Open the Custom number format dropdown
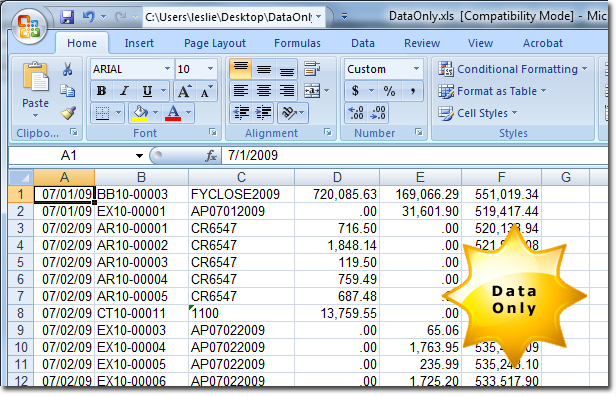616x396 pixels. pos(416,69)
